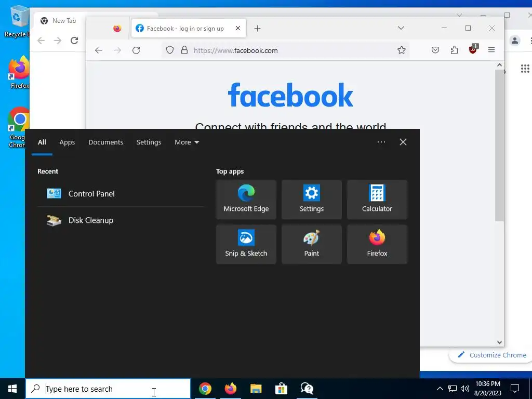The image size is (532, 399).
Task: Open the Save to Pocket icon
Action: click(x=435, y=50)
